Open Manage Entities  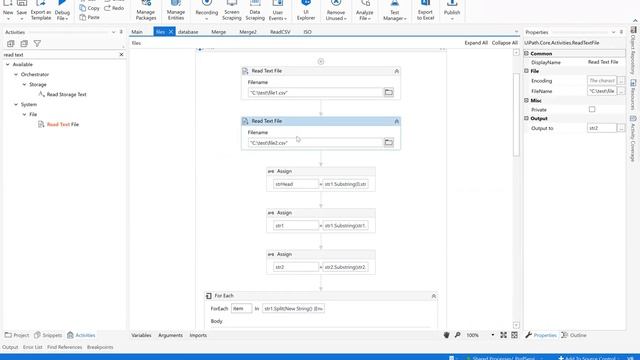[176, 11]
